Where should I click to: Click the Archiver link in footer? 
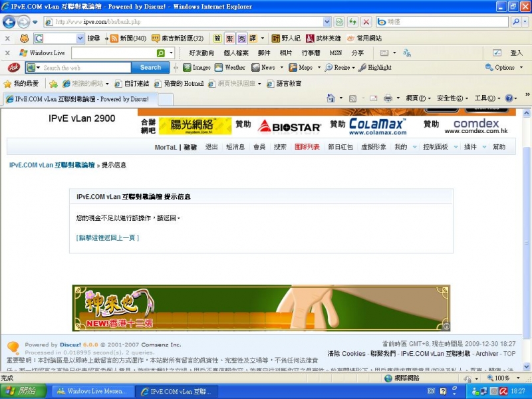tap(487, 354)
